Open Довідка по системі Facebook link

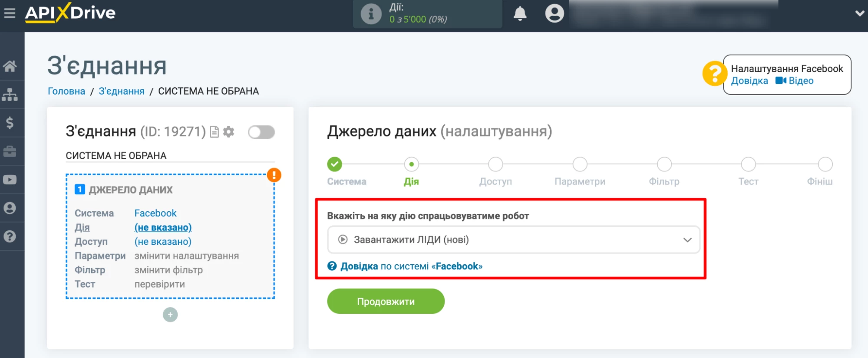click(x=405, y=266)
